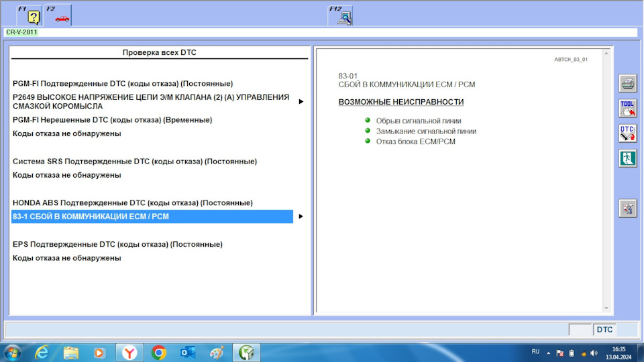The height and width of the screenshot is (362, 644).
Task: Click the network tray icon
Action: [583, 353]
